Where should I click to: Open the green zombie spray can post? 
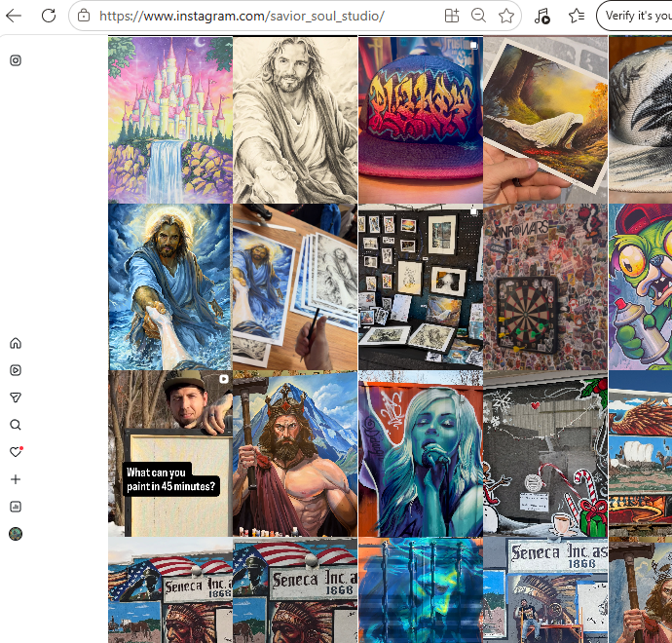coord(640,286)
